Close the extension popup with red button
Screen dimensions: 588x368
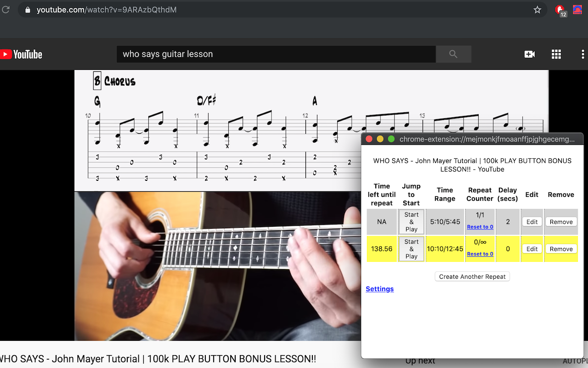369,139
